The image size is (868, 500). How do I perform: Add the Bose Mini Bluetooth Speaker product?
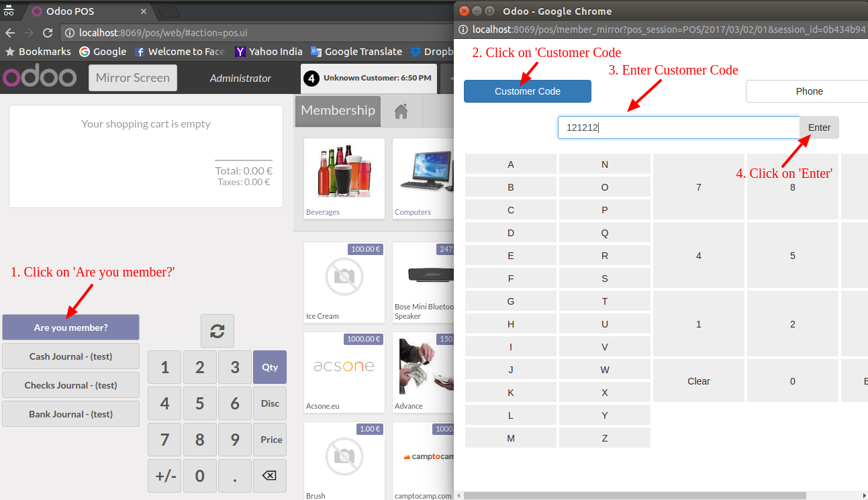pos(423,283)
